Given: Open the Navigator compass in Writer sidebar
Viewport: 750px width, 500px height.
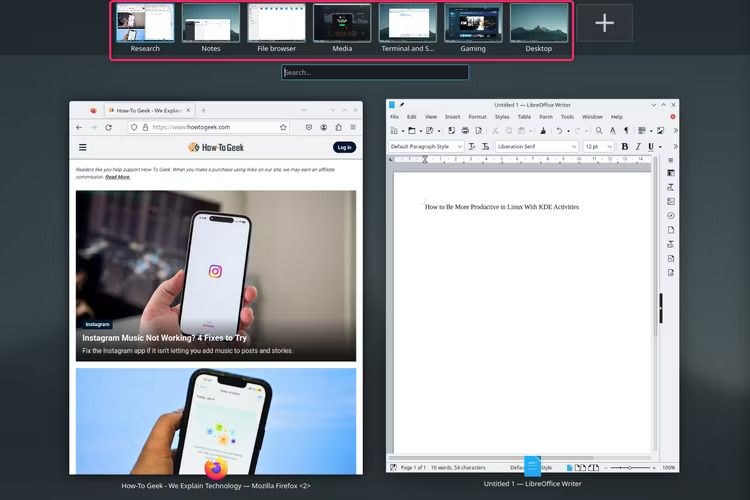Looking at the screenshot, I should [671, 216].
